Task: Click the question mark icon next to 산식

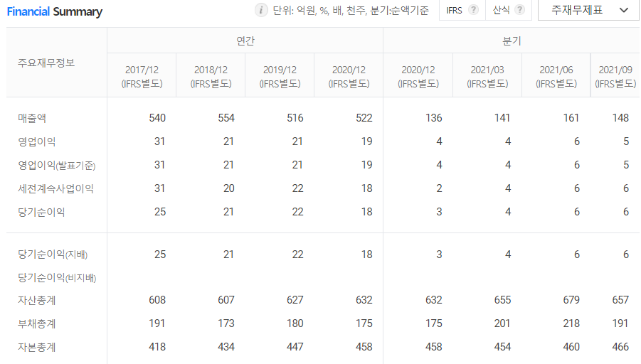Action: point(519,10)
